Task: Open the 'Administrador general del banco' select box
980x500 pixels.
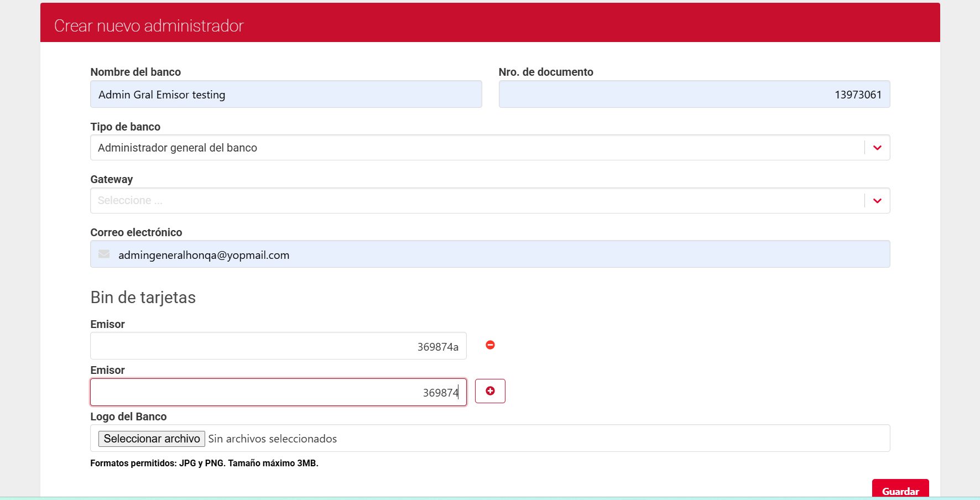Action: point(476,148)
